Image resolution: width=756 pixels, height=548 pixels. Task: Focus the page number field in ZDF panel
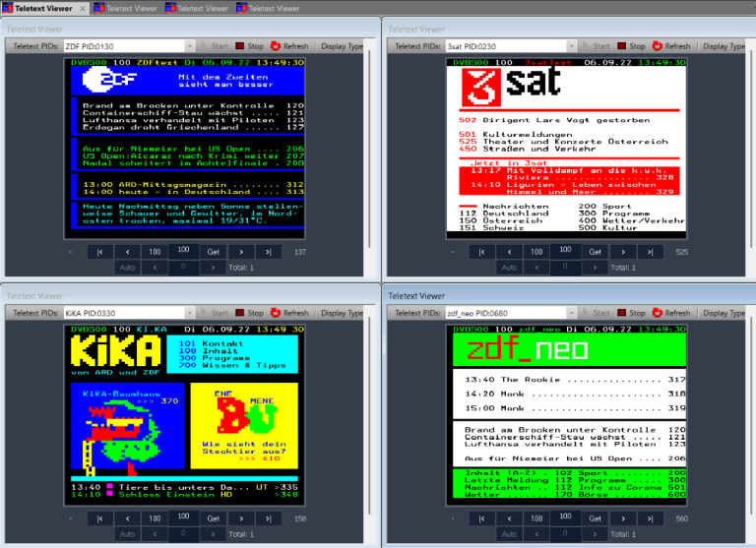[x=183, y=251]
